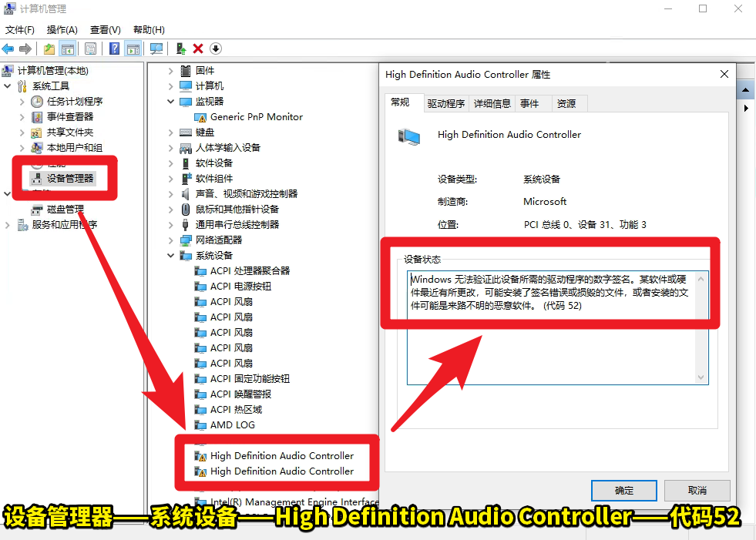Click the 软件设备 category icon
Viewport: 756px width, 540px height.
[x=186, y=163]
